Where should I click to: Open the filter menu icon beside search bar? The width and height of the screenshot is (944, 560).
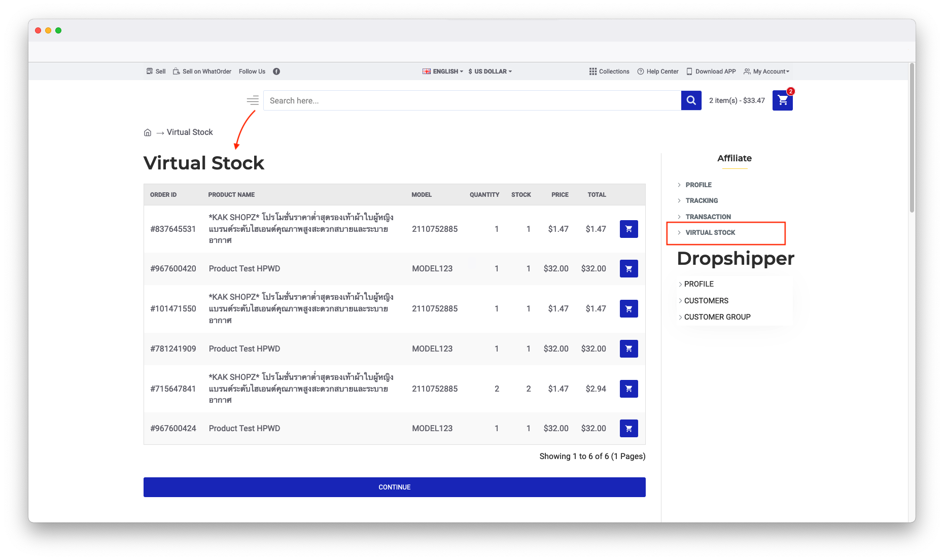point(252,100)
